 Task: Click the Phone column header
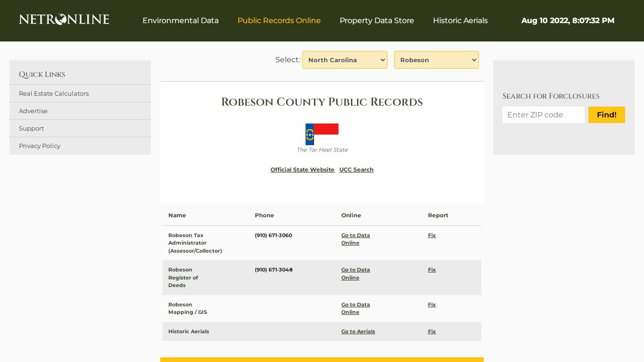coord(264,215)
